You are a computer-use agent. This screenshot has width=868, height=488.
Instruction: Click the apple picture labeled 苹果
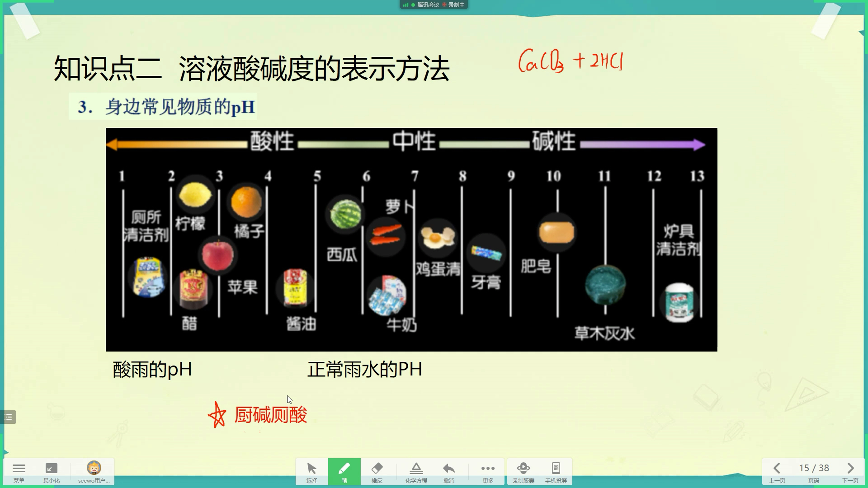pos(218,255)
